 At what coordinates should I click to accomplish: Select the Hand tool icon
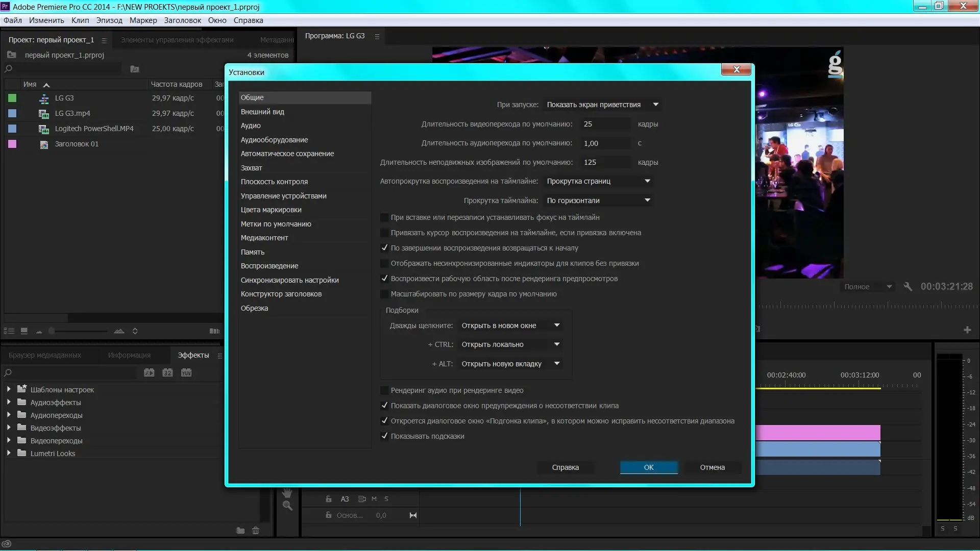[x=287, y=493]
